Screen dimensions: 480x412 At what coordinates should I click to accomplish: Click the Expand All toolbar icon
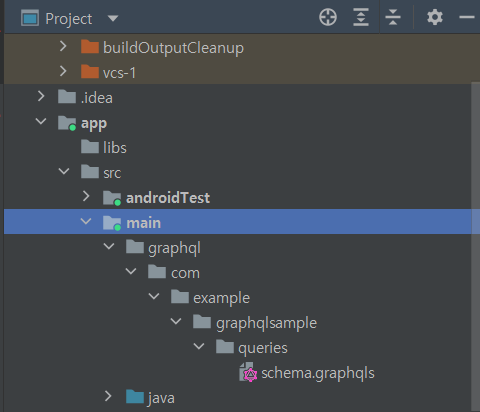pos(361,17)
